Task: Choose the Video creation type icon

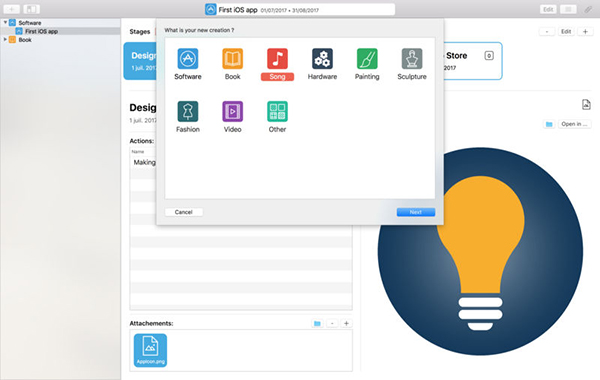Action: click(x=232, y=111)
